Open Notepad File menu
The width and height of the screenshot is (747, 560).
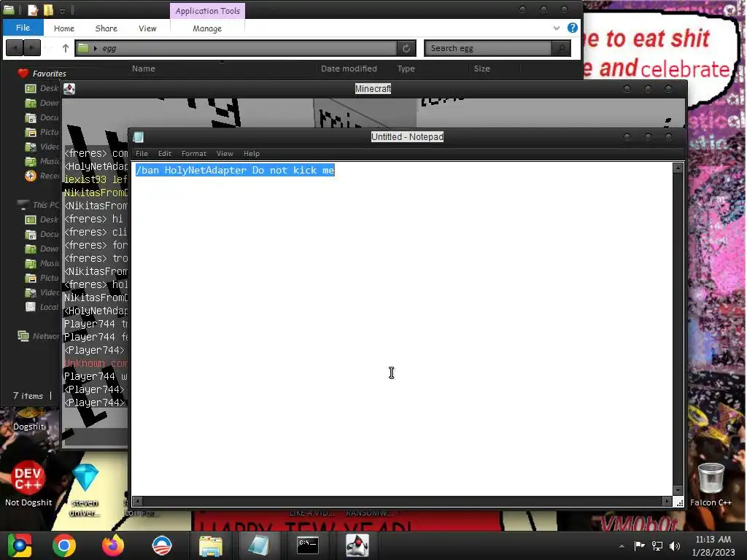tap(142, 153)
